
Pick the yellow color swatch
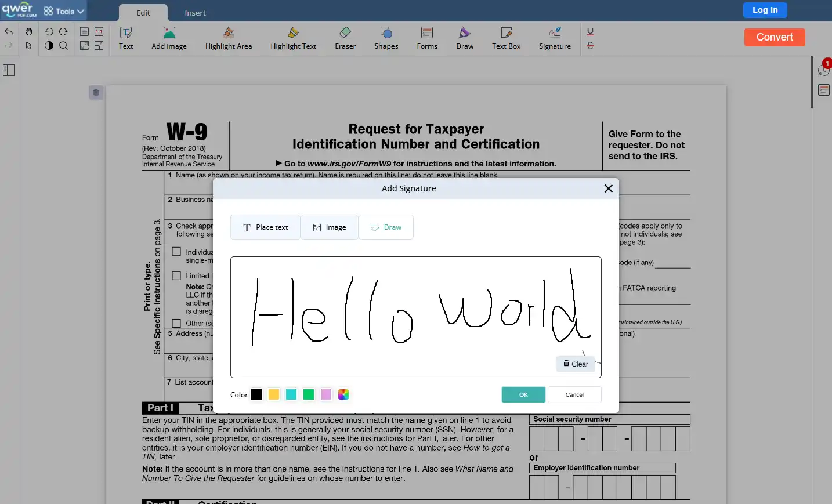pyautogui.click(x=274, y=394)
